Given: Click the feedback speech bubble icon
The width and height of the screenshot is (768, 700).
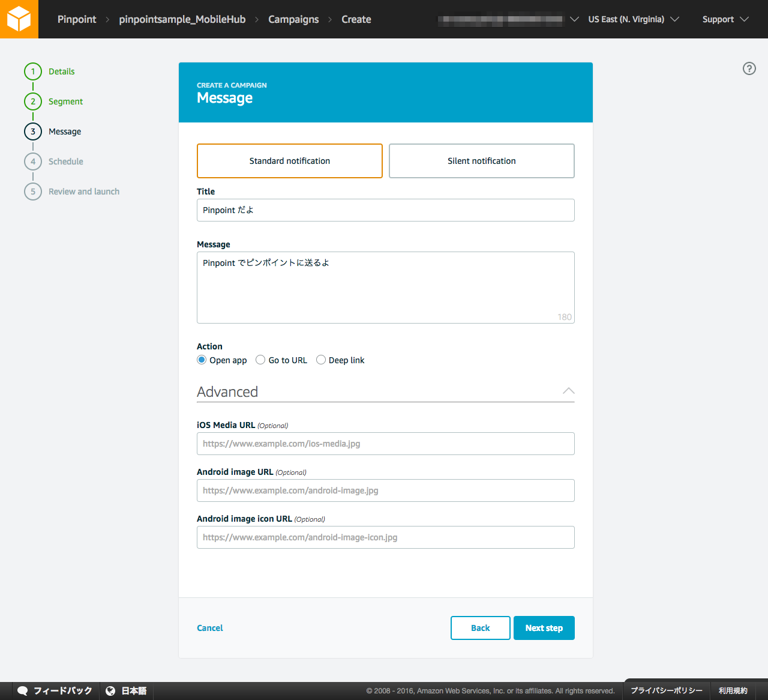Looking at the screenshot, I should pyautogui.click(x=23, y=690).
